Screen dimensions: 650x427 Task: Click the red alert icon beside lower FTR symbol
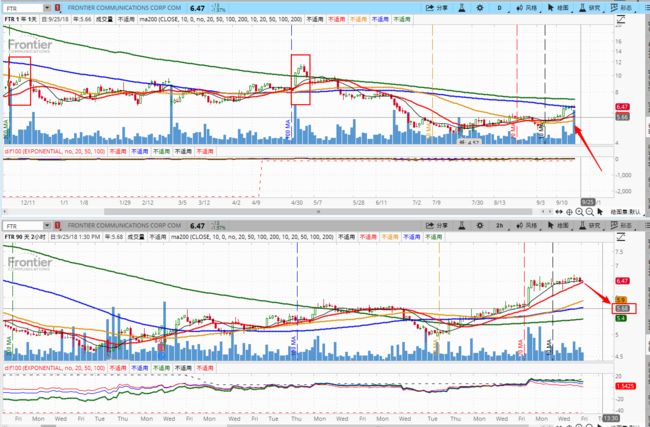(x=58, y=226)
